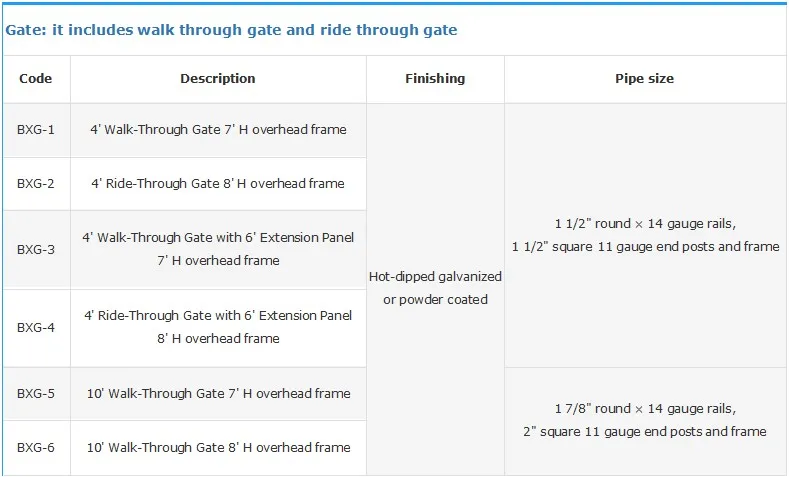
Task: Select the BXG-5 code cell
Action: tap(36, 394)
